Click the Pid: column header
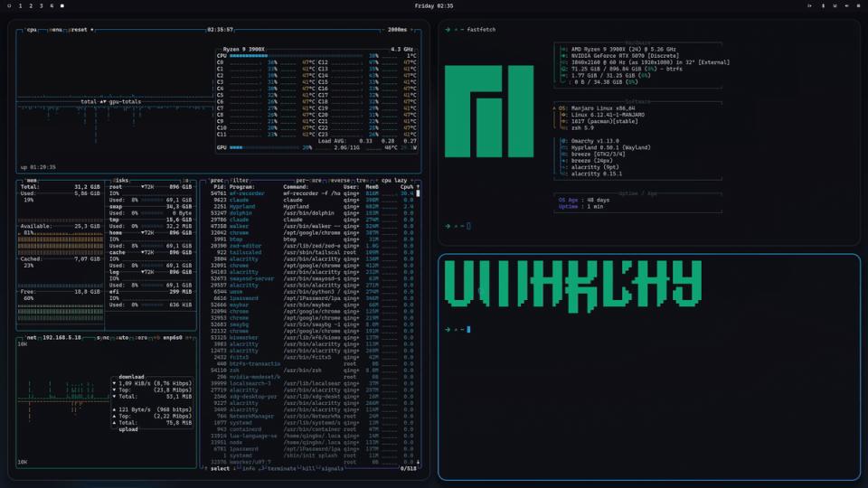 tap(219, 187)
